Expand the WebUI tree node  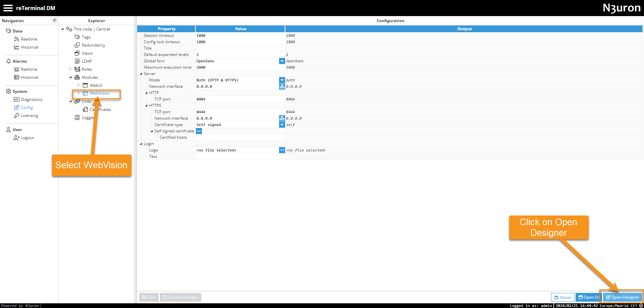pyautogui.click(x=78, y=85)
